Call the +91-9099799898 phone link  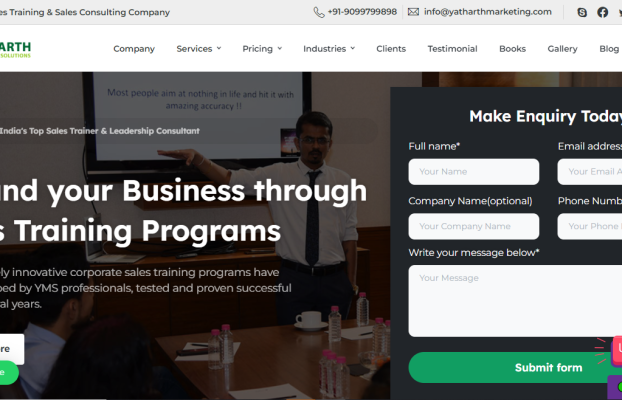pos(362,12)
